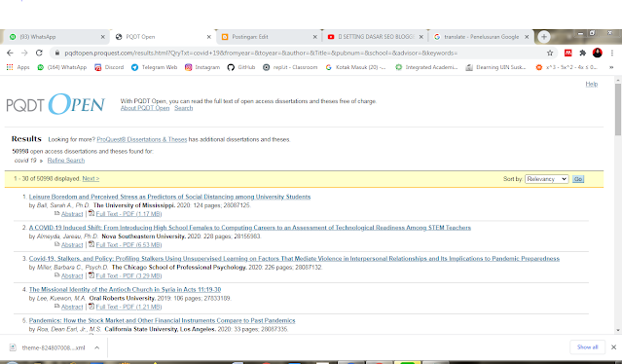Viewport: 622px width, 364px height.
Task: Click the abstract icon for result 4
Action: tap(56, 307)
